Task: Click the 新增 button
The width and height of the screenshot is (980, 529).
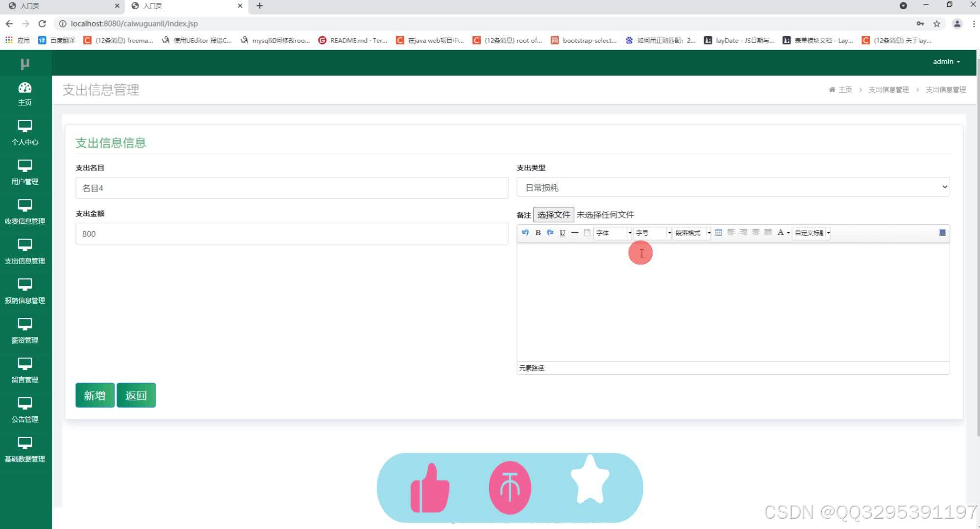Action: point(95,395)
